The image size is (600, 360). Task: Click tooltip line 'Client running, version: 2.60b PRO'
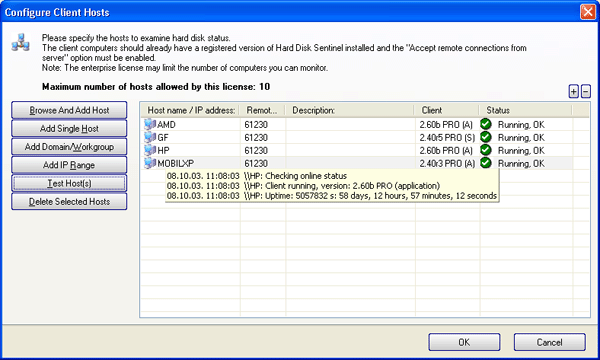click(303, 186)
